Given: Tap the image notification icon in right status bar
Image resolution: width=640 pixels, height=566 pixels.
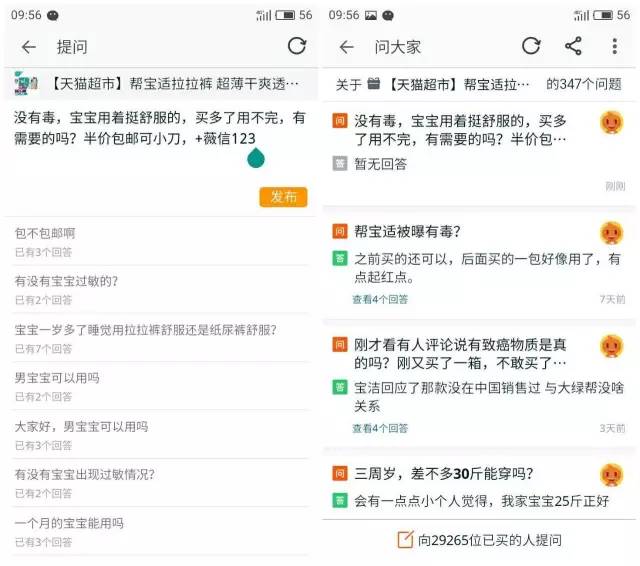Looking at the screenshot, I should pyautogui.click(x=371, y=16).
